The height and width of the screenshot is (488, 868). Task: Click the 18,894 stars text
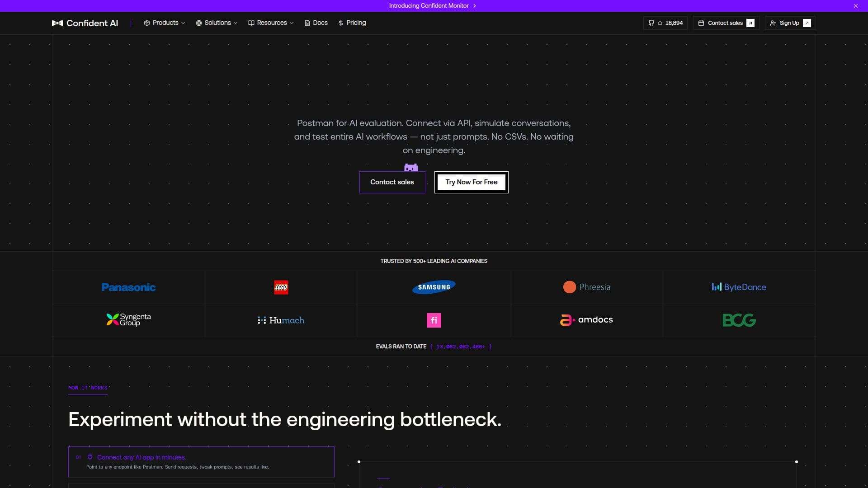coord(674,23)
